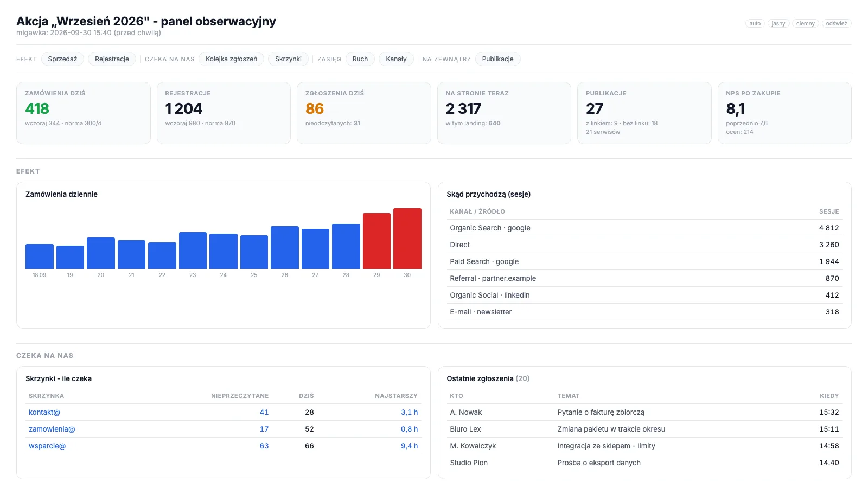Image resolution: width=868 pixels, height=488 pixels.
Task: Click the Direct channel row
Action: click(x=644, y=245)
